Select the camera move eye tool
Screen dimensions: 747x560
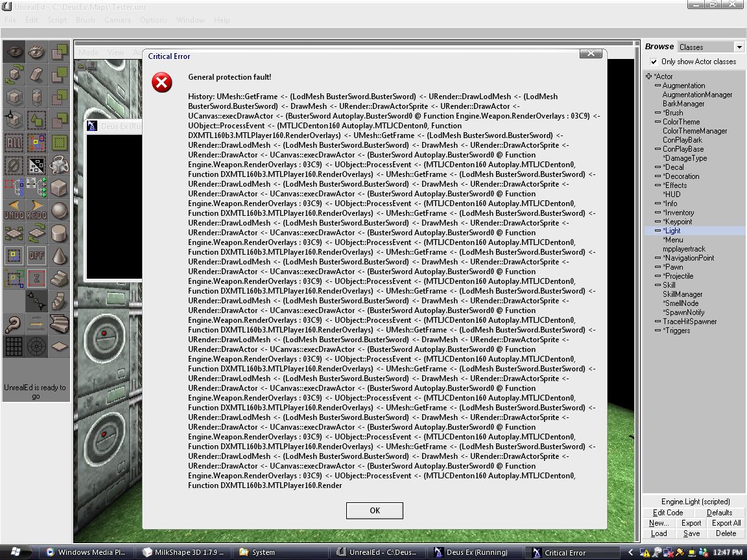tap(14, 51)
